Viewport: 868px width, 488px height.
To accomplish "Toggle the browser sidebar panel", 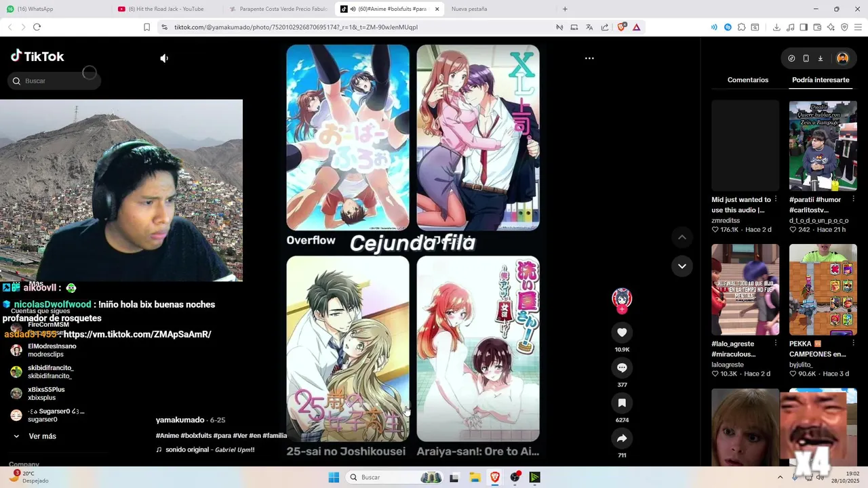I will (x=804, y=27).
